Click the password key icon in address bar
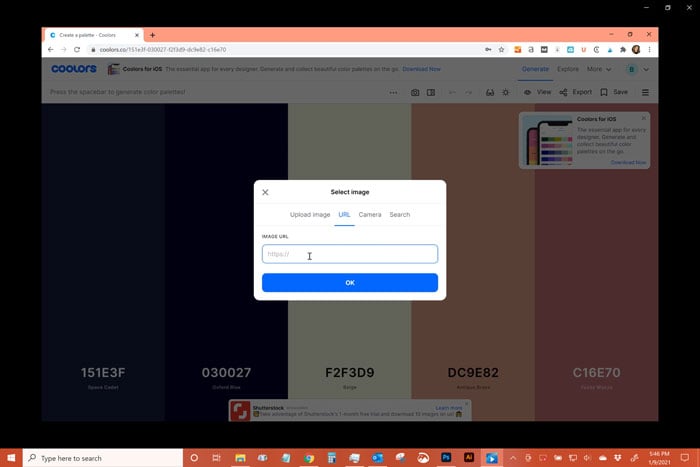 [488, 50]
